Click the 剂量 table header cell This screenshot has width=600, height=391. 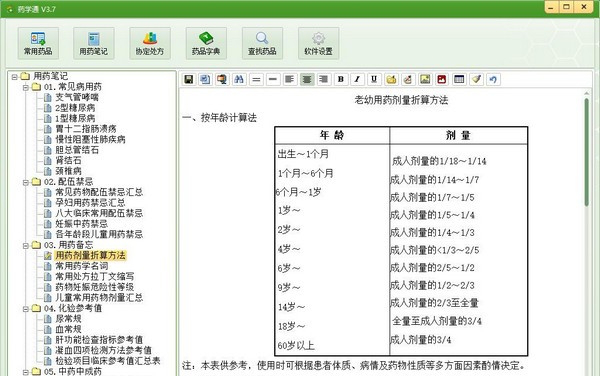[x=458, y=135]
